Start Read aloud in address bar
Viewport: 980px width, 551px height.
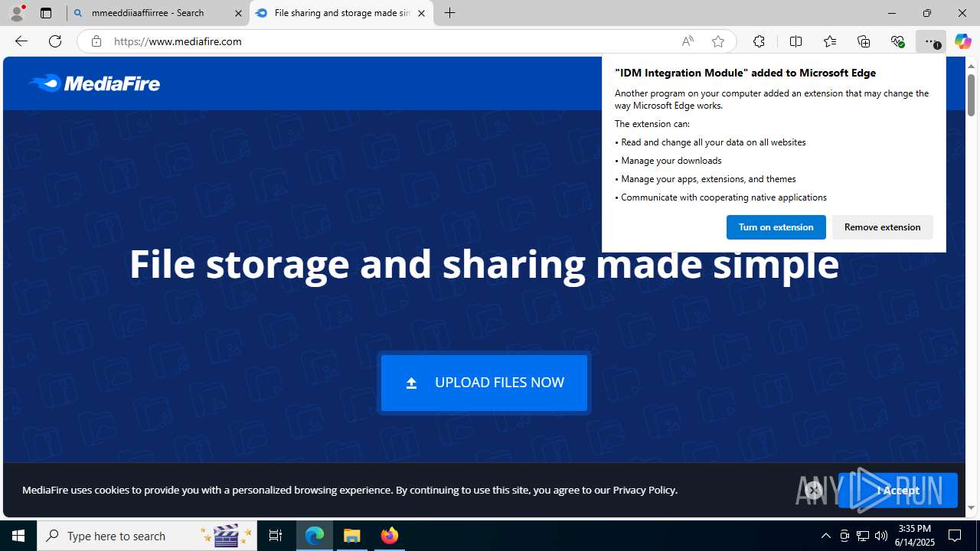688,41
